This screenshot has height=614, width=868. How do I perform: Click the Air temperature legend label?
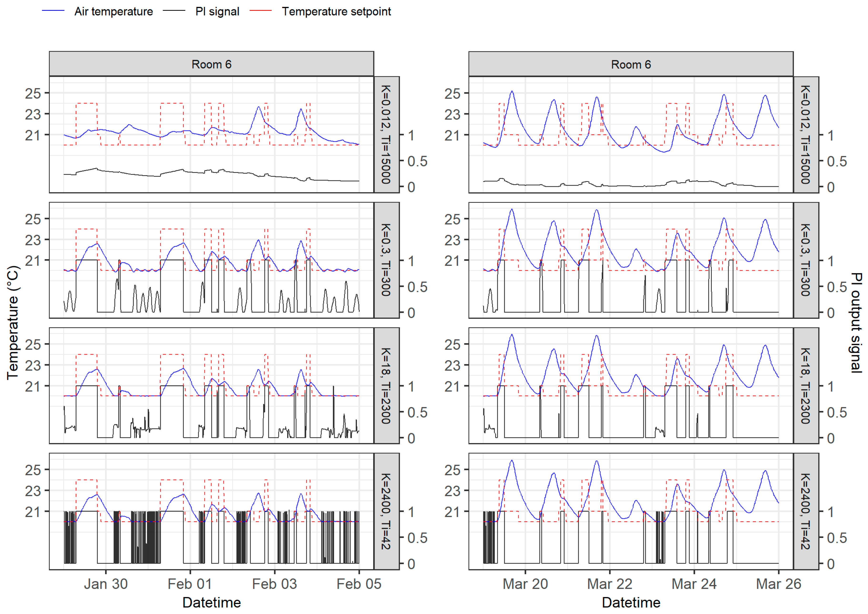coord(113,11)
